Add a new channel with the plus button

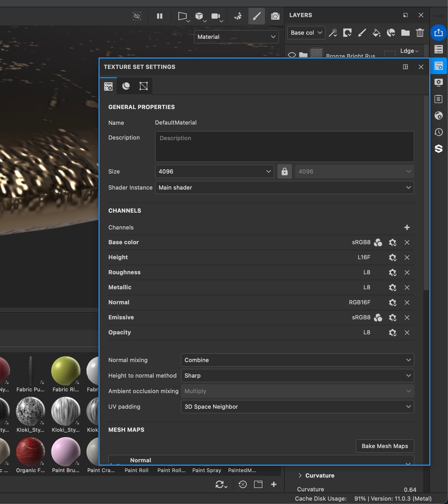coord(407,227)
